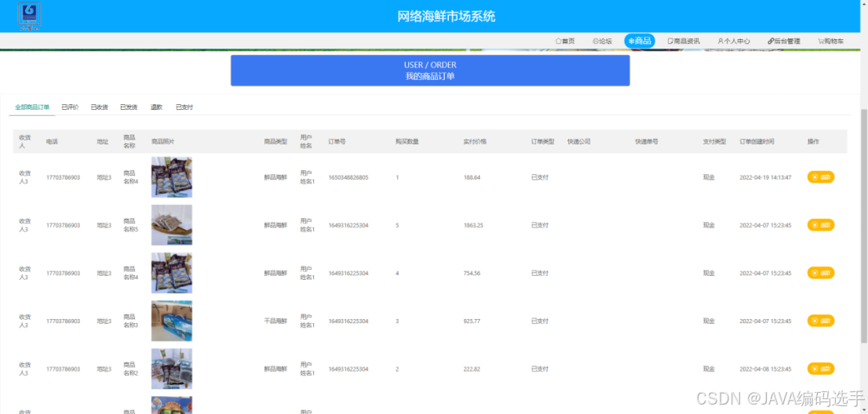Click the 电话 column header
This screenshot has height=414, width=868.
pyautogui.click(x=52, y=141)
